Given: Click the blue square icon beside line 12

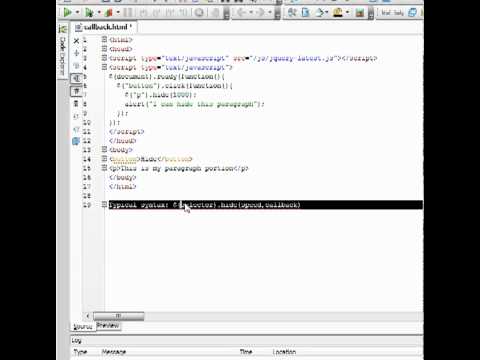Looking at the screenshot, I should (x=76, y=141).
